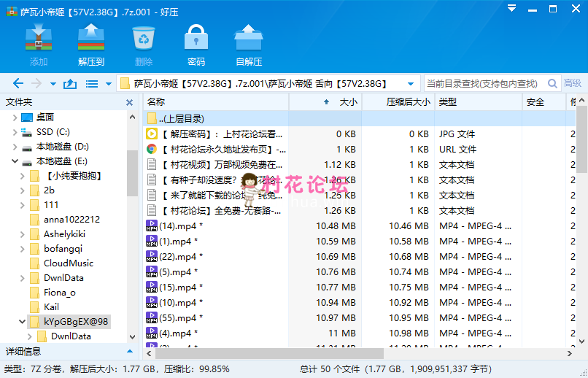Sort by the 大小 column header
The width and height of the screenshot is (588, 378).
[x=325, y=102]
